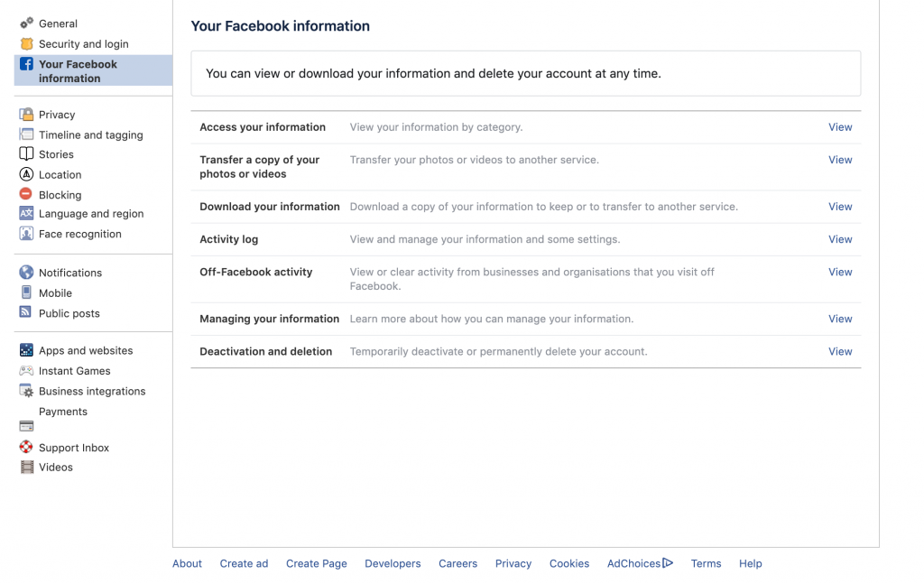Click View next to Download your information

click(840, 207)
